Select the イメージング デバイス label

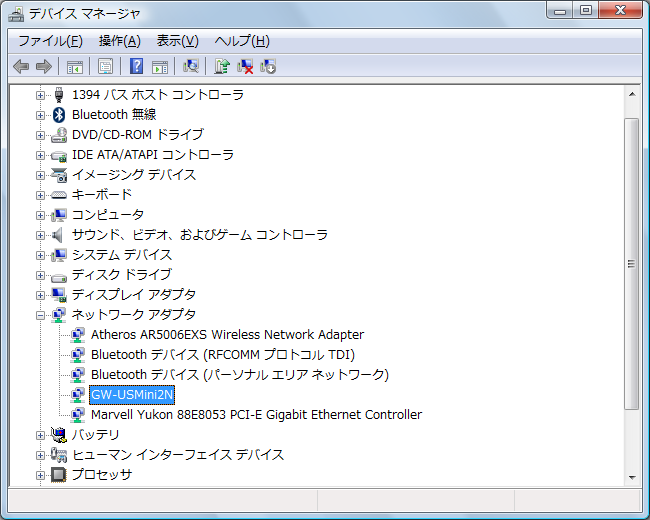(134, 175)
